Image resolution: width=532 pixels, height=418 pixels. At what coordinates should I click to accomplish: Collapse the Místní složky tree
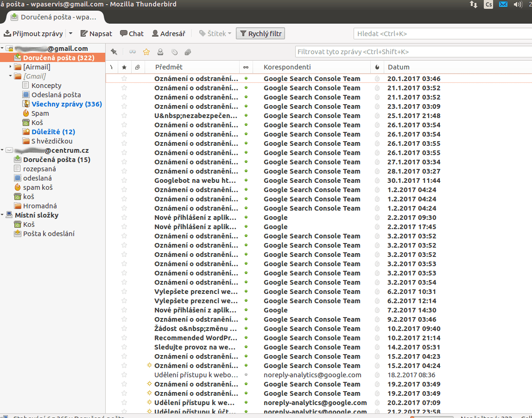click(x=2, y=215)
